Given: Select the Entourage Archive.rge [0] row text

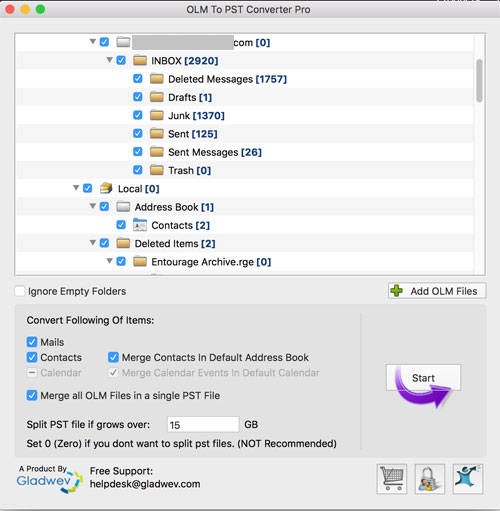Looking at the screenshot, I should tap(211, 262).
